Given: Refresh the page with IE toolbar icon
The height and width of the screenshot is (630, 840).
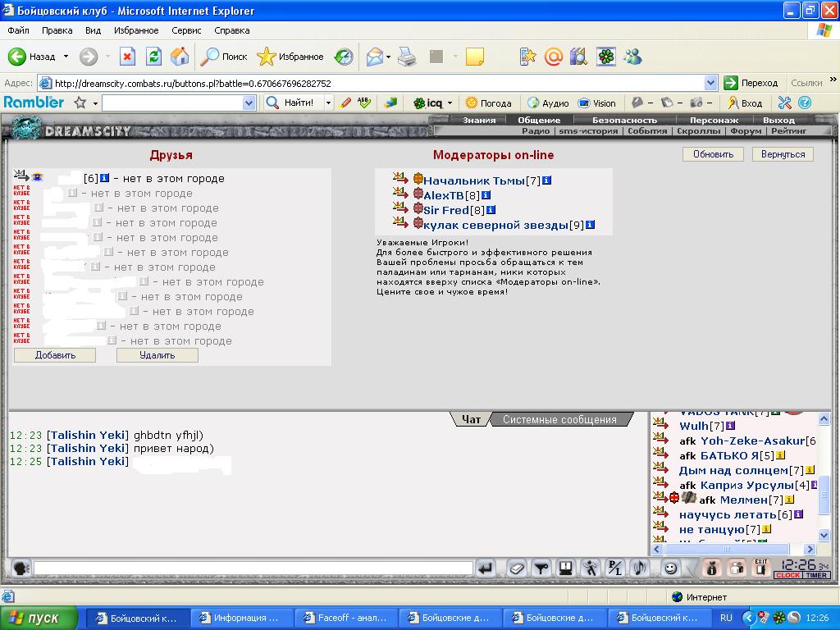Looking at the screenshot, I should tap(153, 57).
